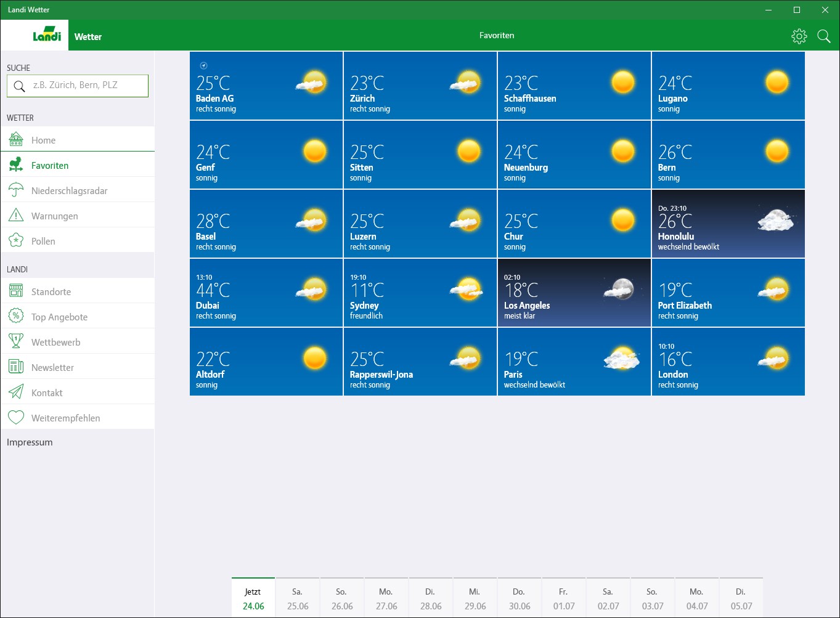The height and width of the screenshot is (618, 840).
Task: Open Warnungen warning triangle icon
Action: 16,216
